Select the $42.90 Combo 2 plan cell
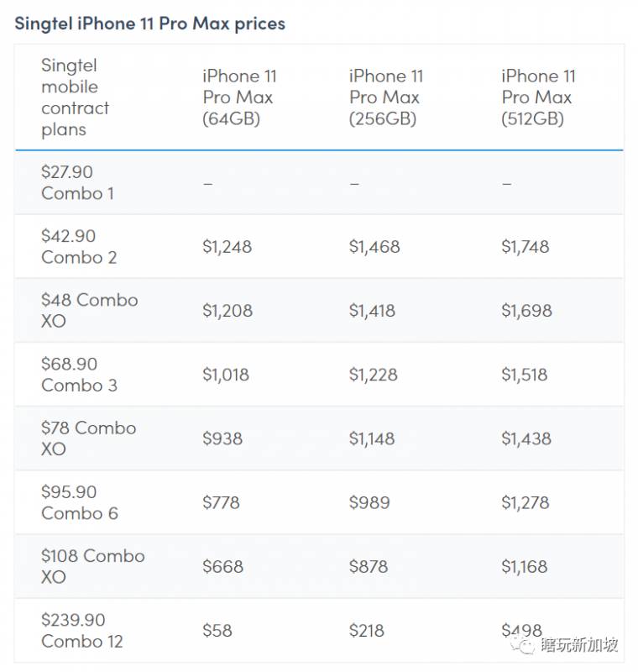This screenshot has width=638, height=672. click(x=80, y=246)
